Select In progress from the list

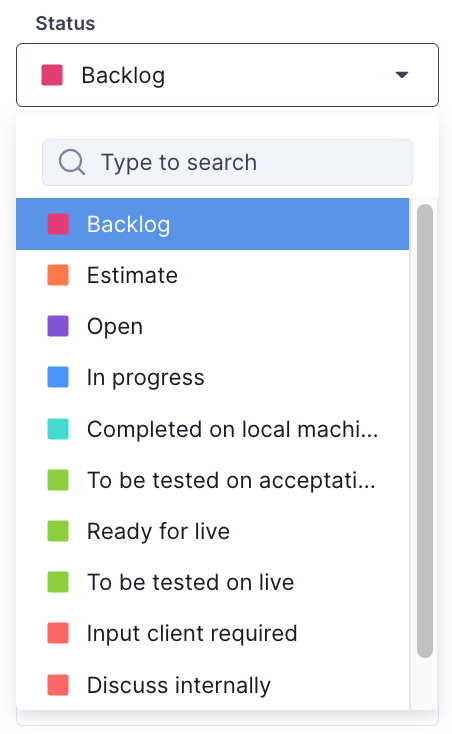pos(212,377)
